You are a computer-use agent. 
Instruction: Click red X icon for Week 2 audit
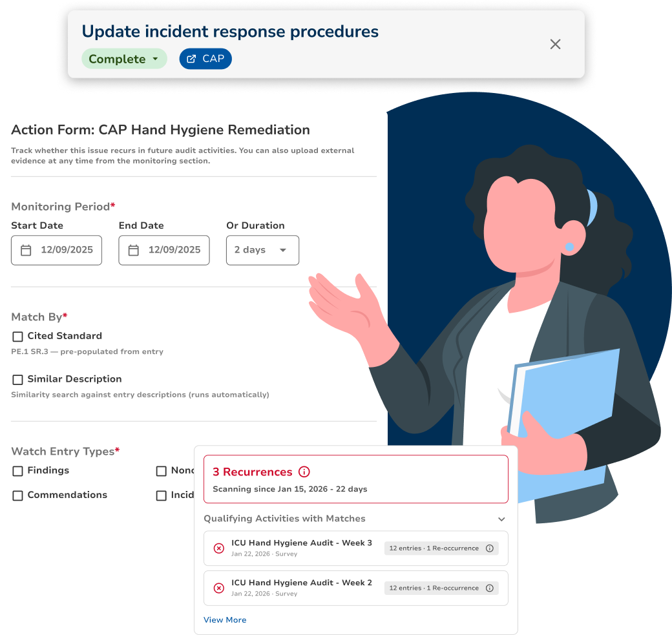tap(219, 588)
